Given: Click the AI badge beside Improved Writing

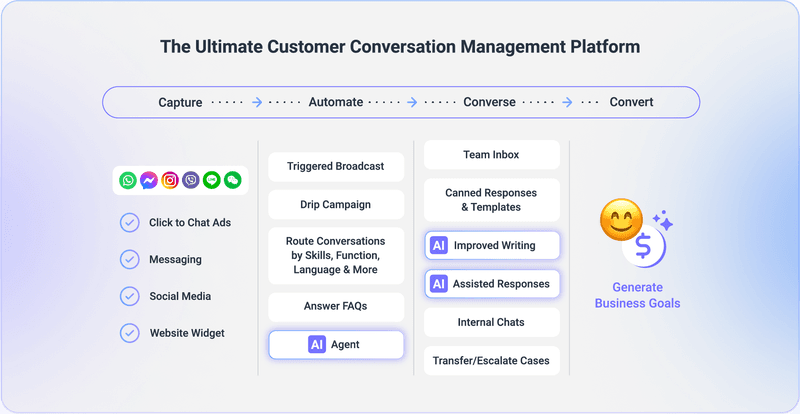Looking at the screenshot, I should point(439,246).
